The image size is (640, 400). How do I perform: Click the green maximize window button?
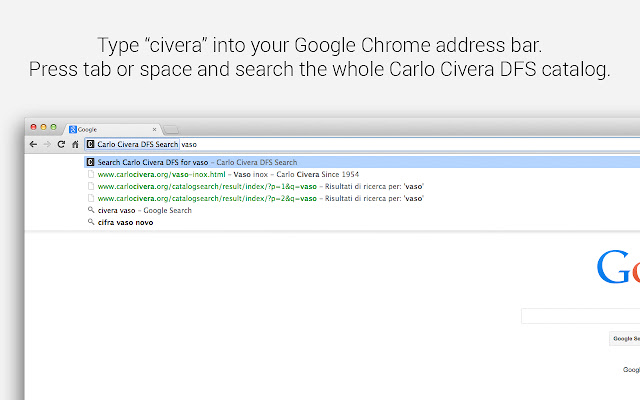pyautogui.click(x=55, y=128)
